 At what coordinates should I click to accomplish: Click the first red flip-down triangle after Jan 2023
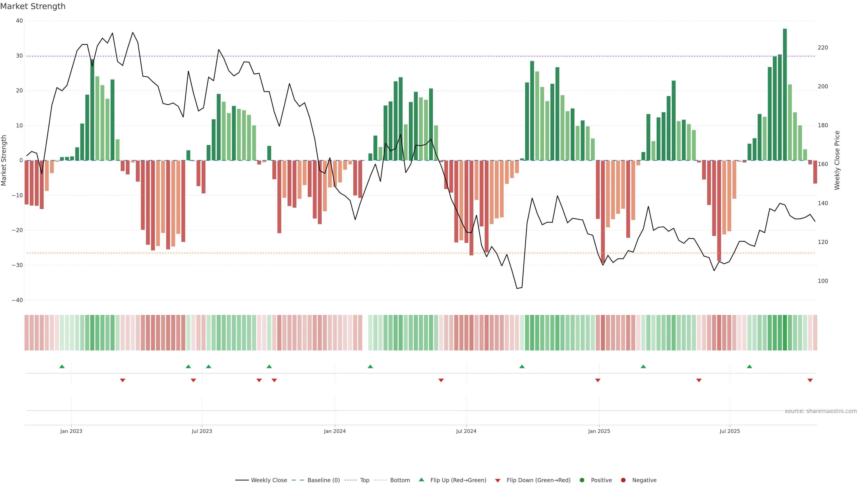coord(123,380)
